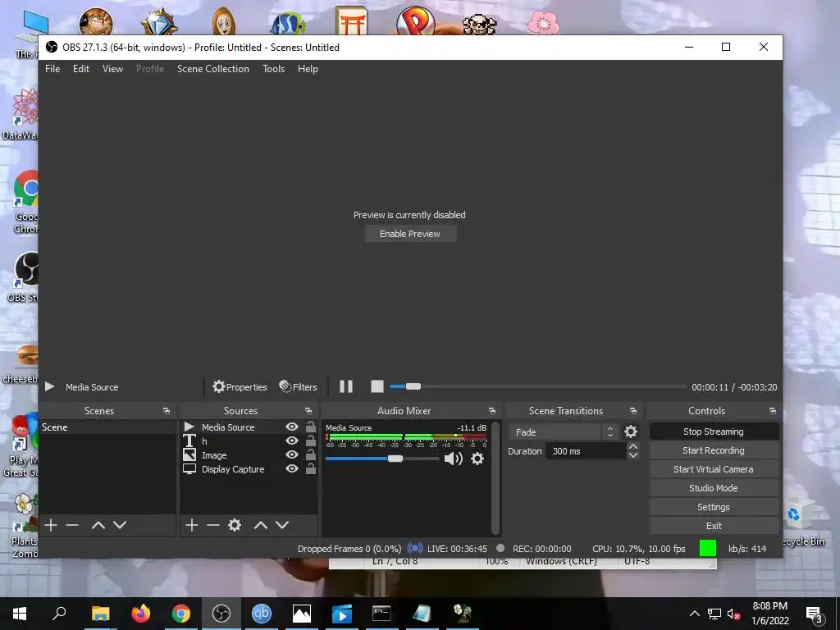The height and width of the screenshot is (630, 840).
Task: Open Audio Mixer gear for Media Source
Action: coord(477,459)
